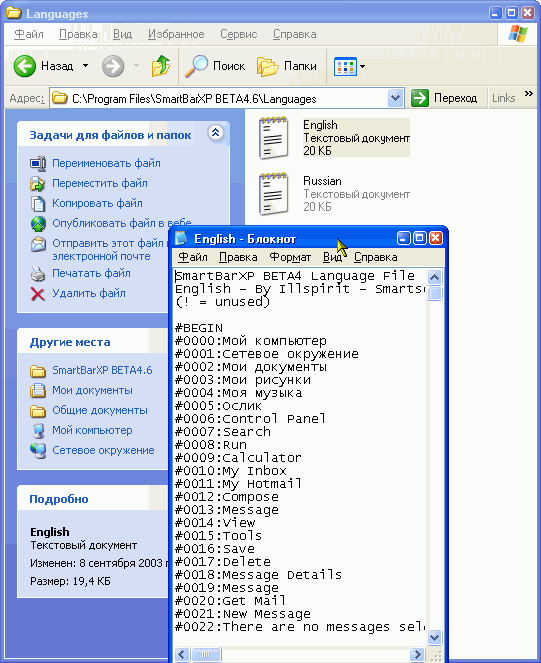This screenshot has width=541, height=663.
Task: Click Notepad vertical scroll down arrow
Action: pyautogui.click(x=434, y=637)
